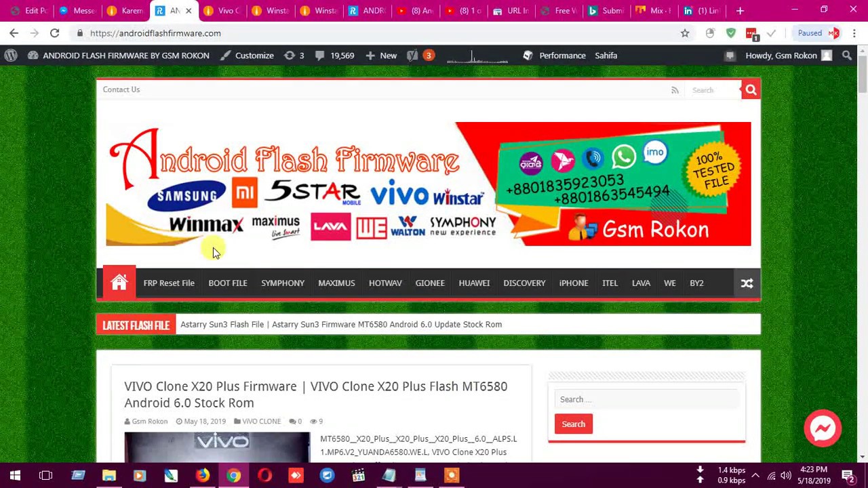
Task: Click the top bar Search input field
Action: [x=712, y=90]
